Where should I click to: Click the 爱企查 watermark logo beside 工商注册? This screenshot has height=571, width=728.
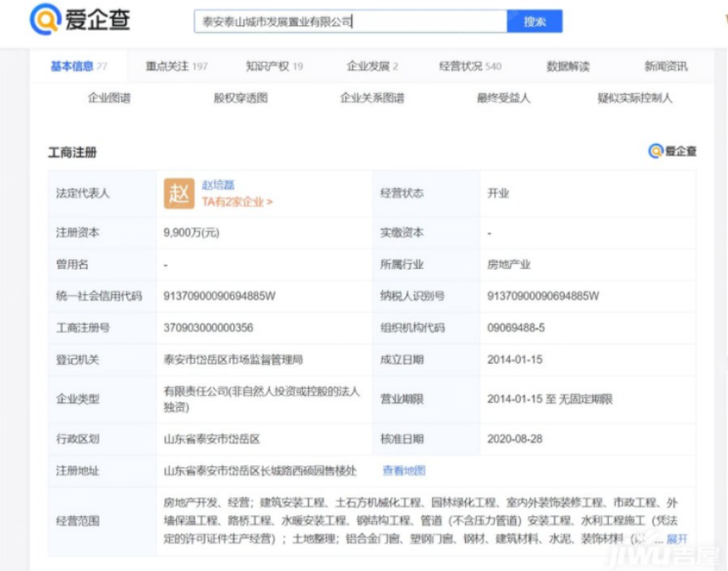tap(672, 151)
